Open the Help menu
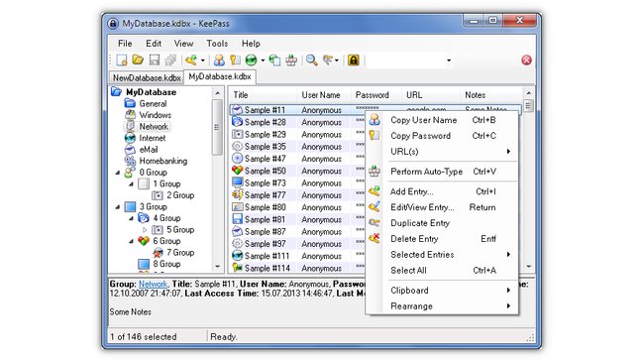Viewport: 644px width, 362px height. click(251, 44)
